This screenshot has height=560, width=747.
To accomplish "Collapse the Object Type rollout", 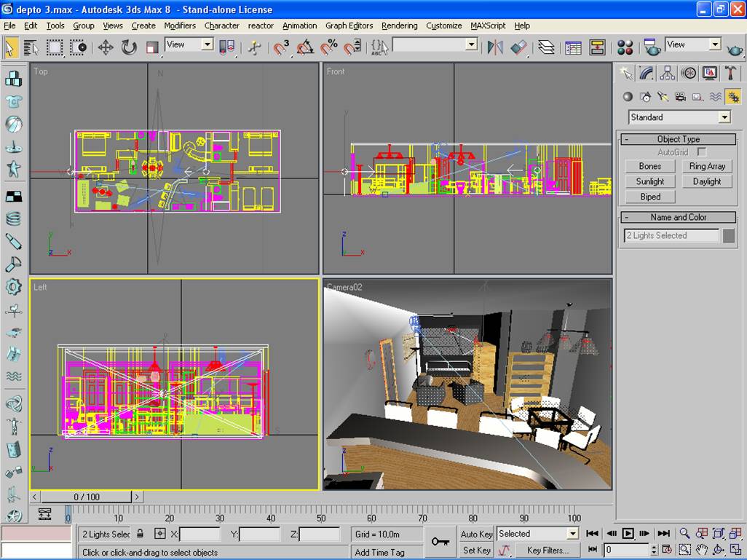I will tap(679, 139).
